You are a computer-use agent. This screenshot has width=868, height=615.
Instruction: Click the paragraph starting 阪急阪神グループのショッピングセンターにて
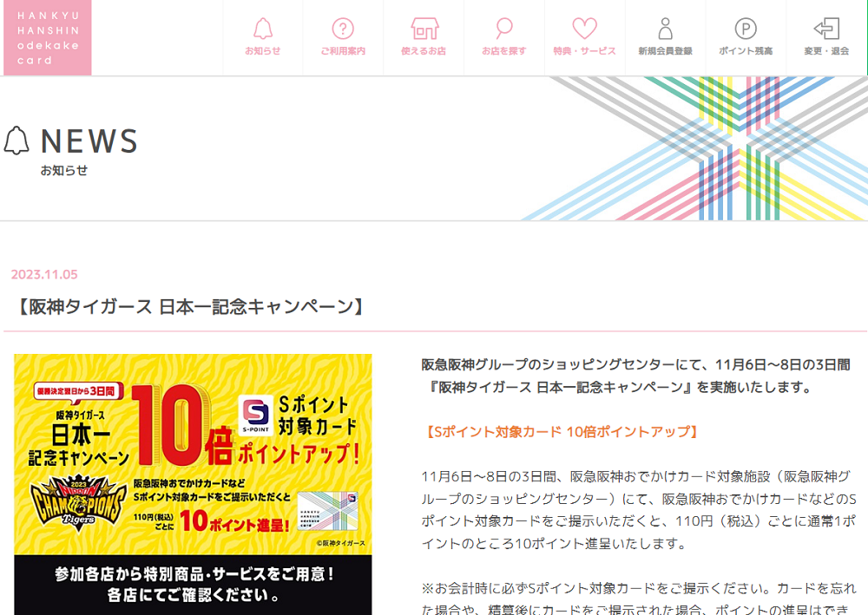(x=635, y=376)
